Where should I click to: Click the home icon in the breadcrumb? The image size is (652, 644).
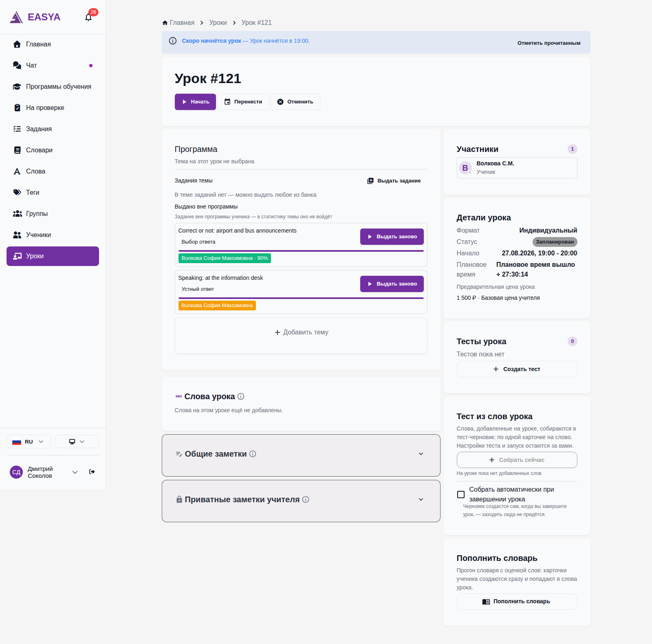[165, 23]
